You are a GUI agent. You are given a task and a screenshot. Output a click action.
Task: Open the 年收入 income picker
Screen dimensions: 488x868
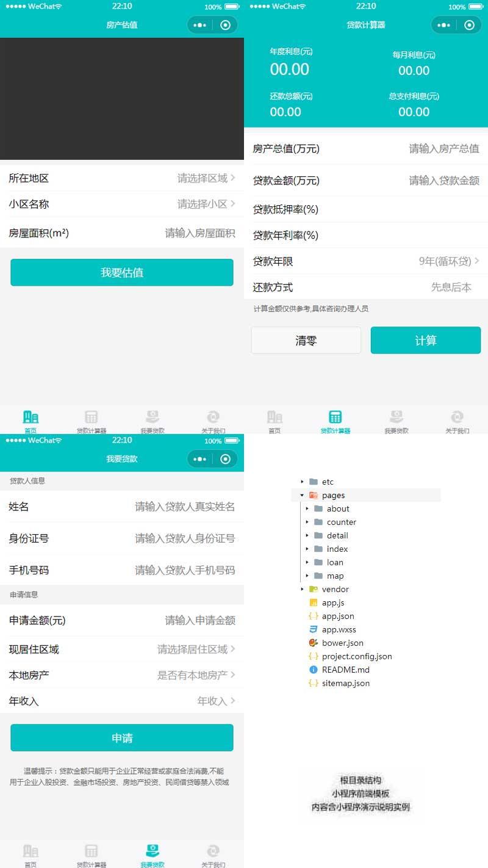[x=122, y=701]
